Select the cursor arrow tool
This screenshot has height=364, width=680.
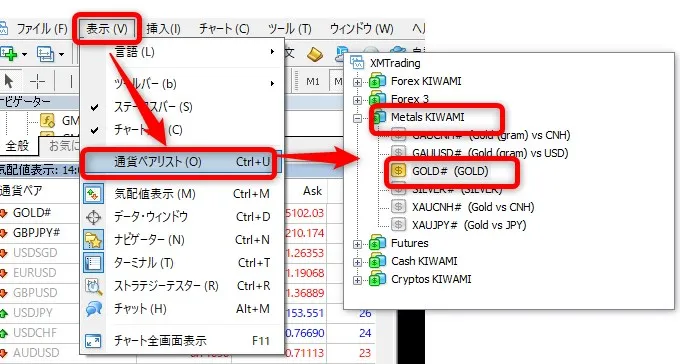coord(9,81)
